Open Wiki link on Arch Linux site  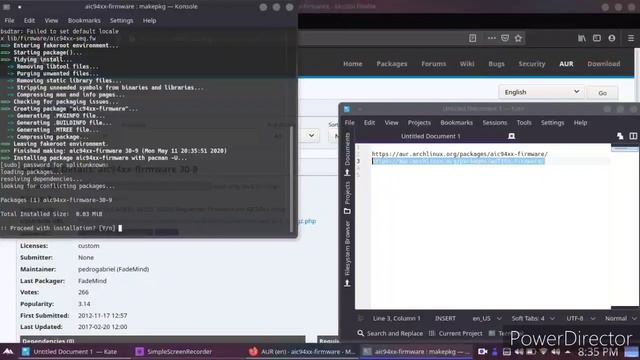[x=467, y=64]
